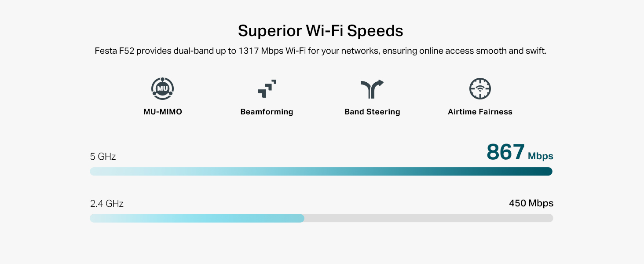Click the Band Steering text label

coord(372,112)
